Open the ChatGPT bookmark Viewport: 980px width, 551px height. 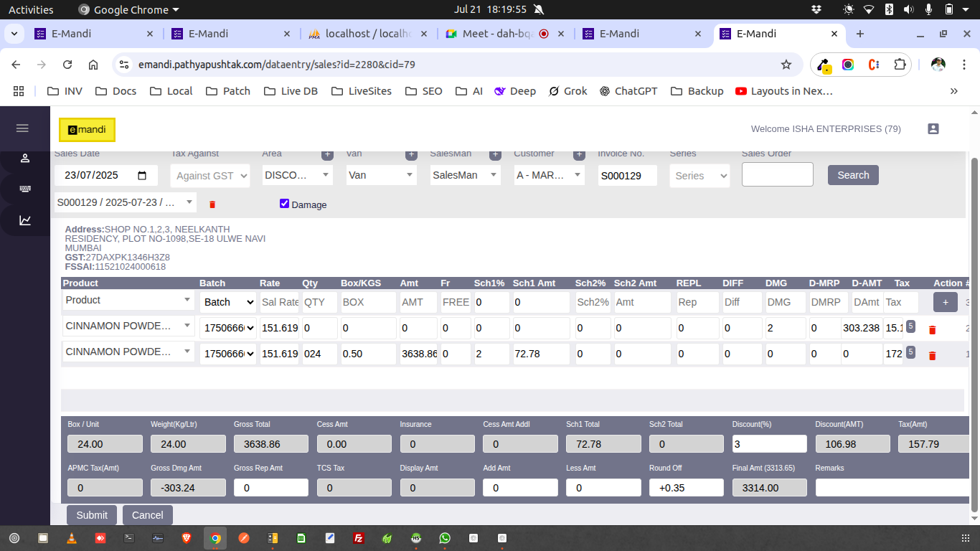(628, 91)
